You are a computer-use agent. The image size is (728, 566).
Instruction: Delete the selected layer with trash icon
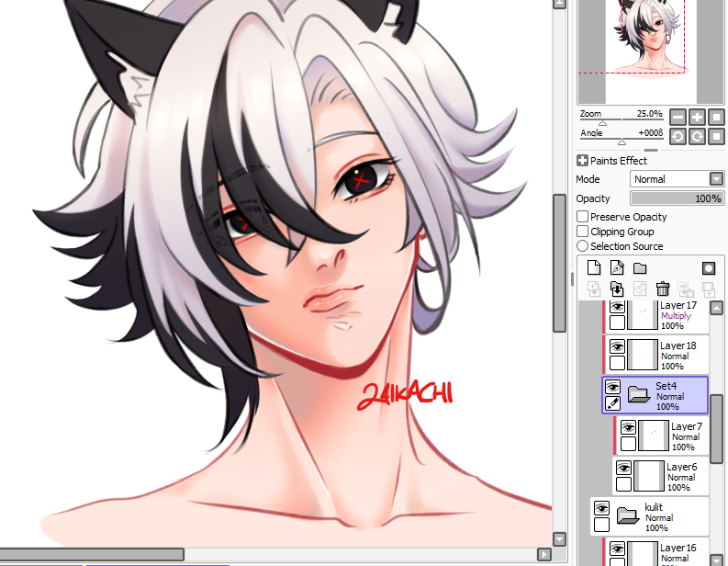(663, 289)
